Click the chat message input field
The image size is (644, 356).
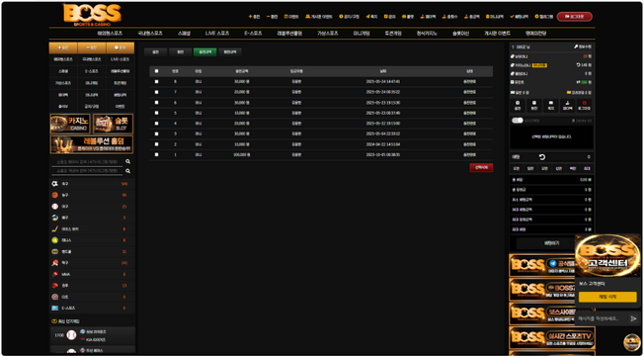602,318
